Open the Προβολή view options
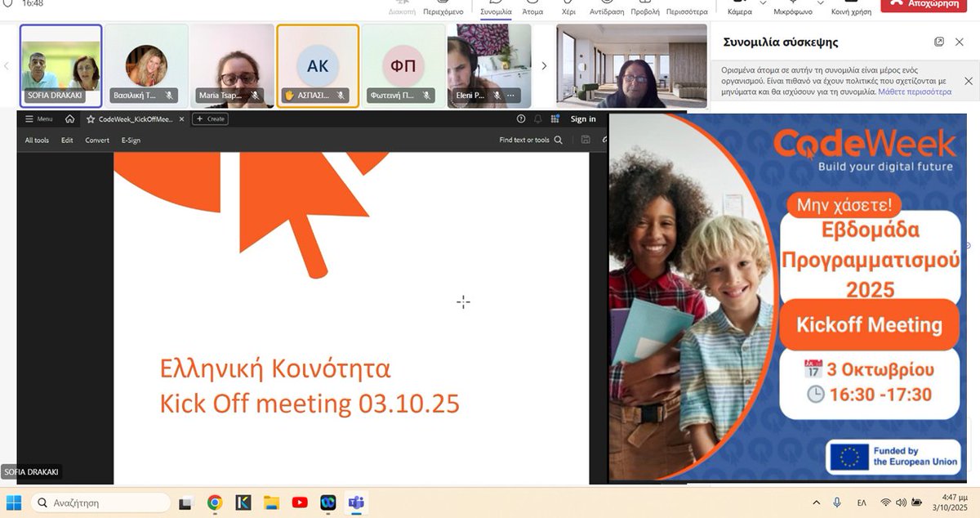 (645, 8)
